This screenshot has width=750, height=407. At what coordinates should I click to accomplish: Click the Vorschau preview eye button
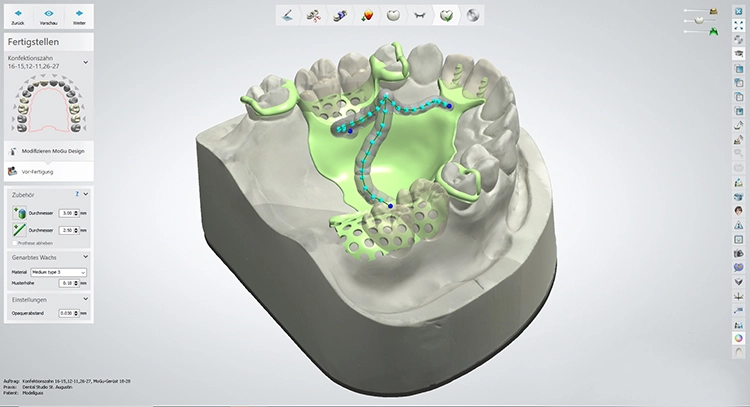48,16
